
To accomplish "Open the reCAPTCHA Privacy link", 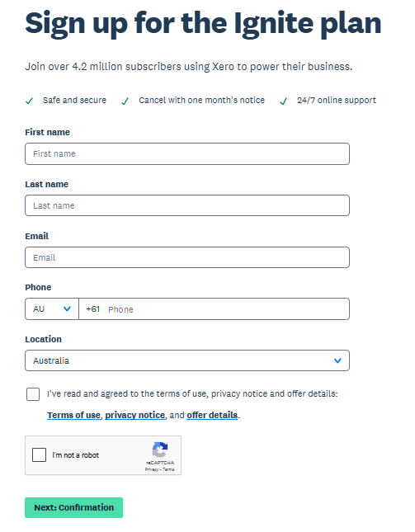I will tap(151, 469).
